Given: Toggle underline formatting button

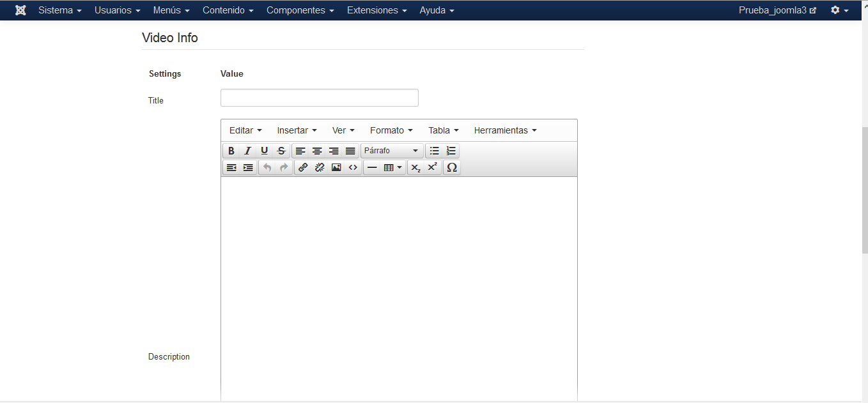Looking at the screenshot, I should click(x=265, y=151).
